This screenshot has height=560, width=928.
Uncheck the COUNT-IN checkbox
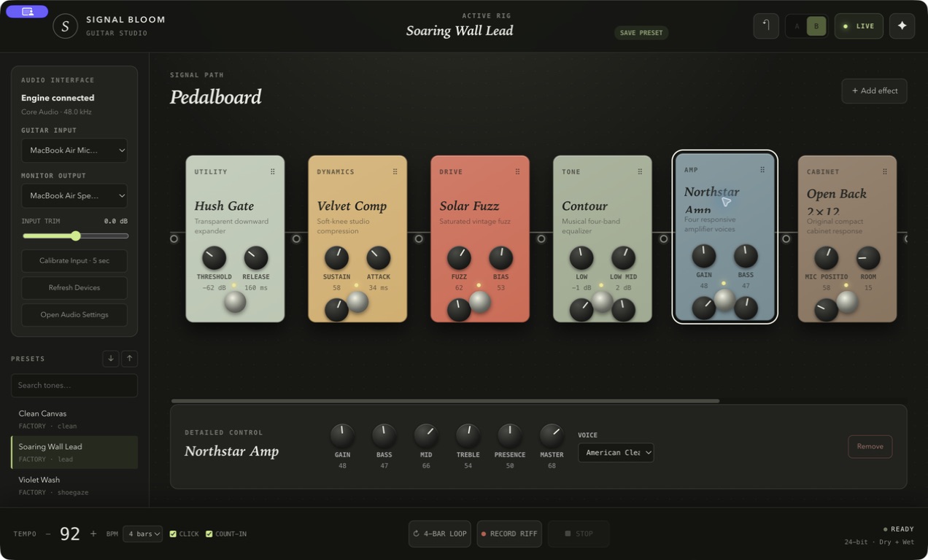[209, 534]
